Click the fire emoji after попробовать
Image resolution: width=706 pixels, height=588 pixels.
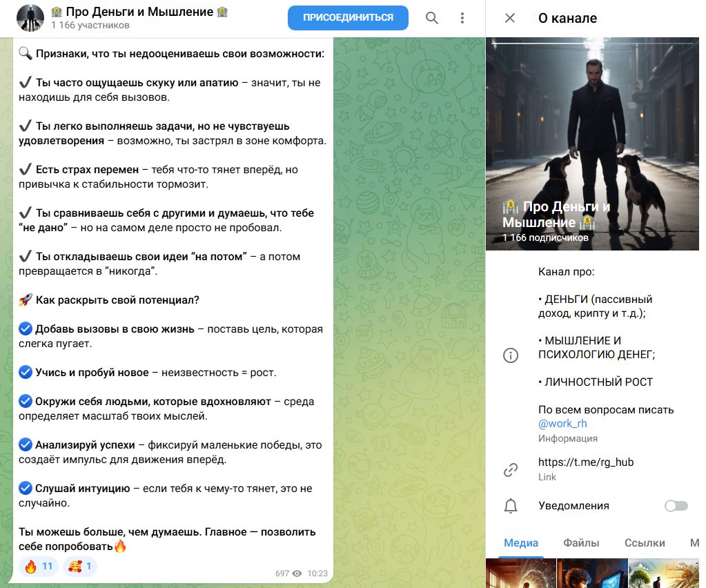120,546
